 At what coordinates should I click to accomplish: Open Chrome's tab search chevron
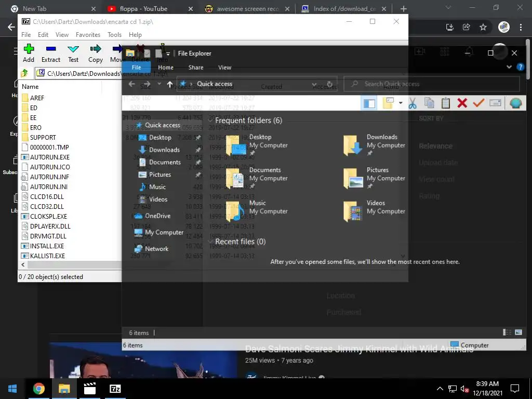(448, 7)
